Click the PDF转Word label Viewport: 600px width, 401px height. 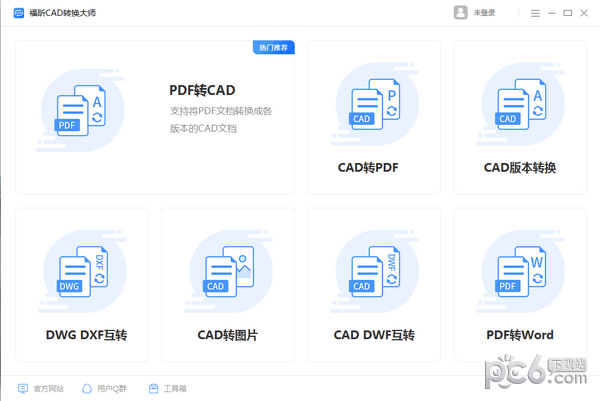click(x=520, y=335)
